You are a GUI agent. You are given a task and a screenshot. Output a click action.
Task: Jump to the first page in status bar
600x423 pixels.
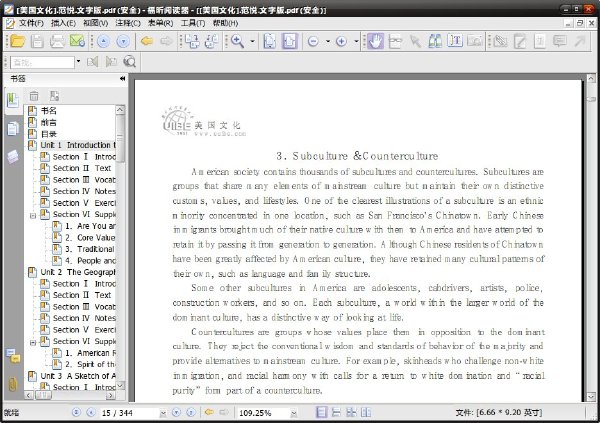point(77,412)
